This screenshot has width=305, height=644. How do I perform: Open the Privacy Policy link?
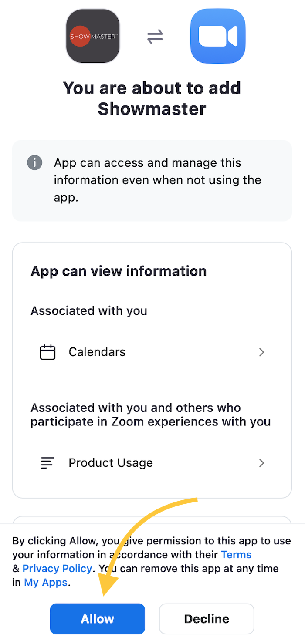click(57, 569)
